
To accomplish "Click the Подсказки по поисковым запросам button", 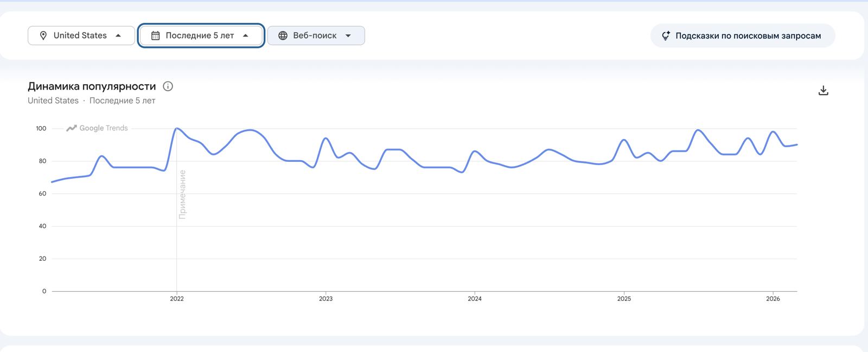I will coord(743,36).
